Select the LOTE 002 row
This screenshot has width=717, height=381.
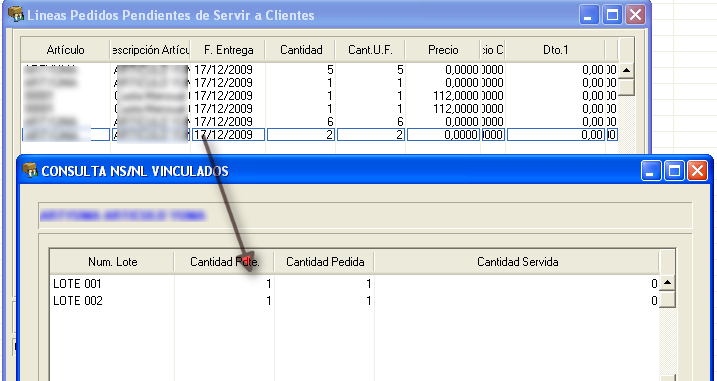[x=354, y=301]
